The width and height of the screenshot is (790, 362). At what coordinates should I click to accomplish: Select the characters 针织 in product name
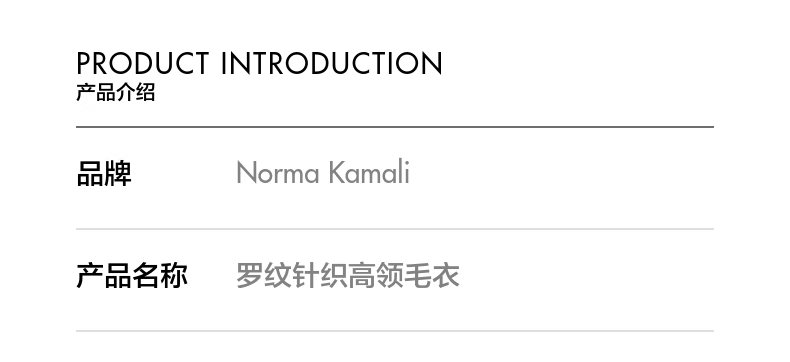(x=320, y=275)
